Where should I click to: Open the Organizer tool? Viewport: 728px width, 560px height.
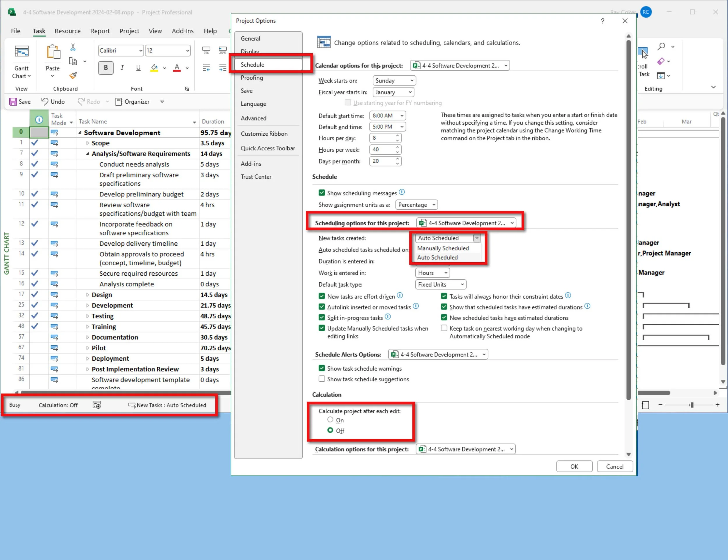click(x=132, y=102)
